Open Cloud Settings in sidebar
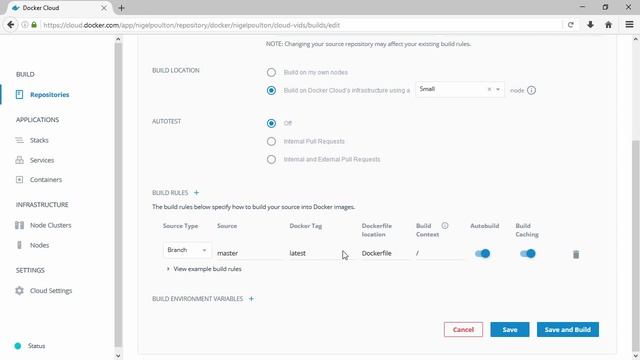This screenshot has height=360, width=640. [51, 291]
